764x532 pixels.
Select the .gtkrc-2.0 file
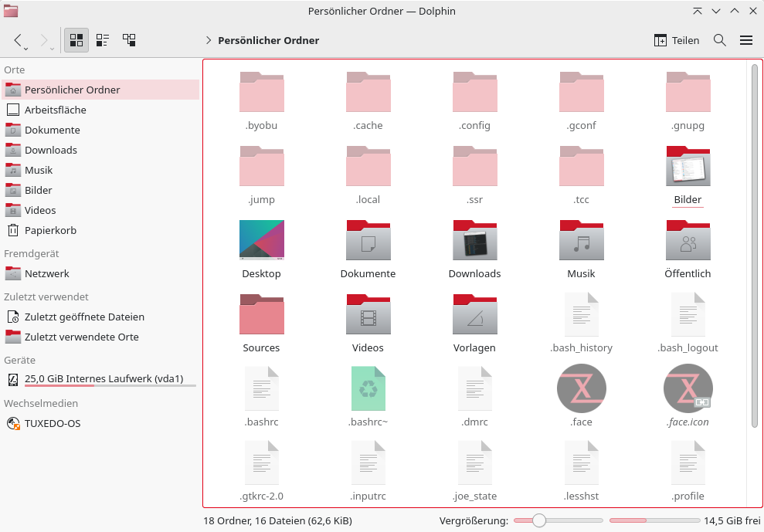point(262,463)
